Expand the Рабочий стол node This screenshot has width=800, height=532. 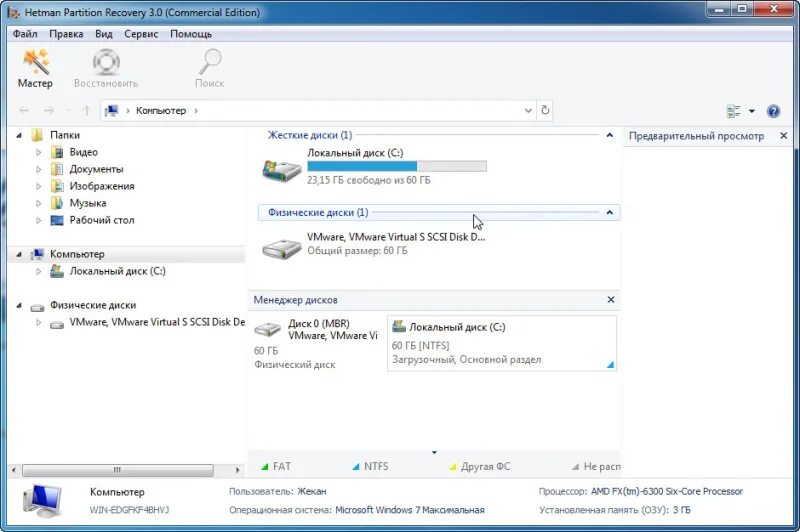(x=38, y=220)
